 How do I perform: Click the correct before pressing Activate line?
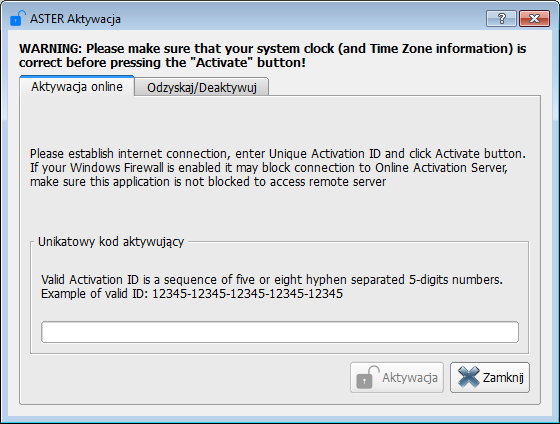(162, 63)
